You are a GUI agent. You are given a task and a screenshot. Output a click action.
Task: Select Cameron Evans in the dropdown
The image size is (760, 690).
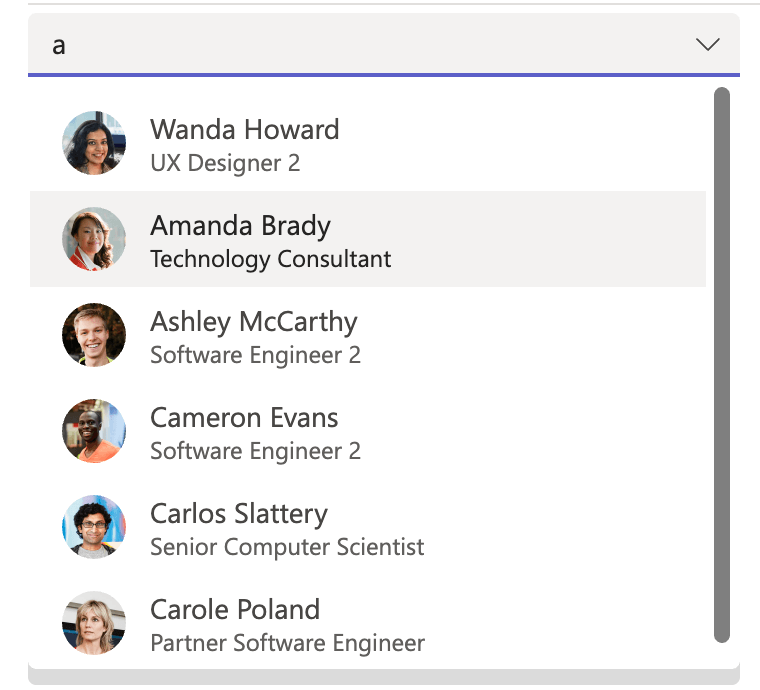(x=244, y=418)
